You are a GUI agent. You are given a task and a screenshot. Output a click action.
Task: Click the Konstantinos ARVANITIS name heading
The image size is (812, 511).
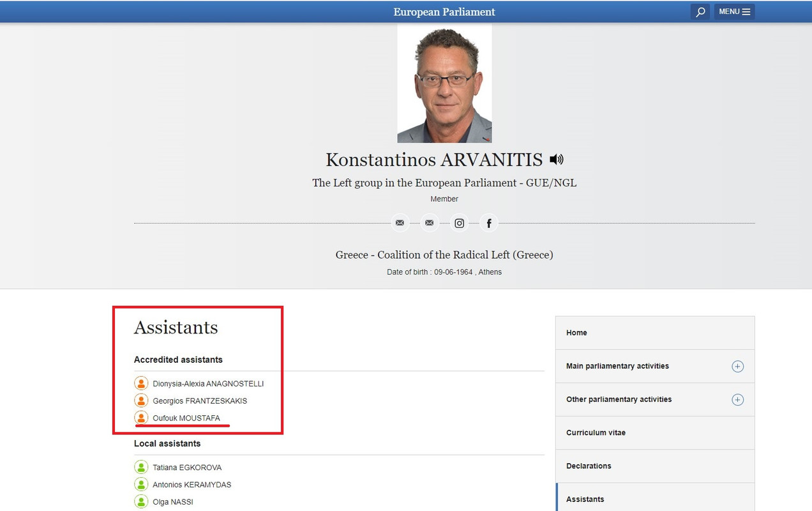(434, 159)
